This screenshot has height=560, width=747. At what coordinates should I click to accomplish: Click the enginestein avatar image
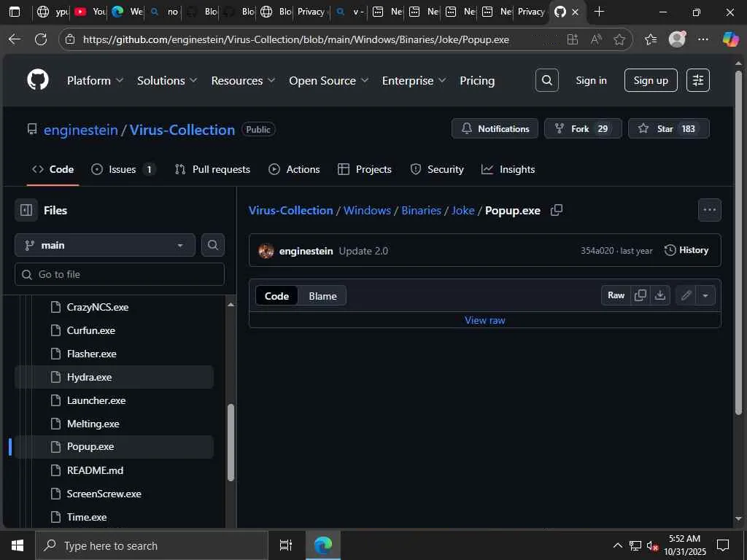[x=266, y=251]
